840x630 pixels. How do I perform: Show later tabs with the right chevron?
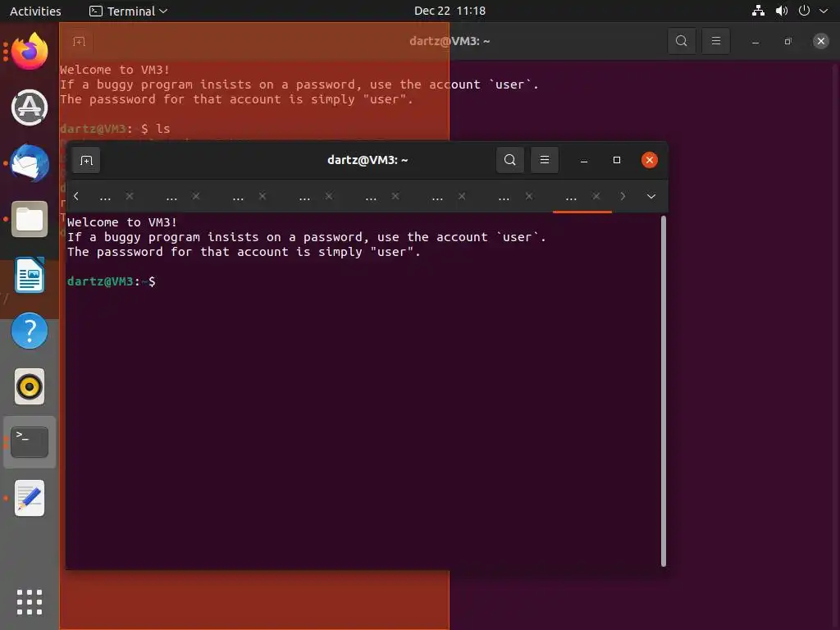623,197
